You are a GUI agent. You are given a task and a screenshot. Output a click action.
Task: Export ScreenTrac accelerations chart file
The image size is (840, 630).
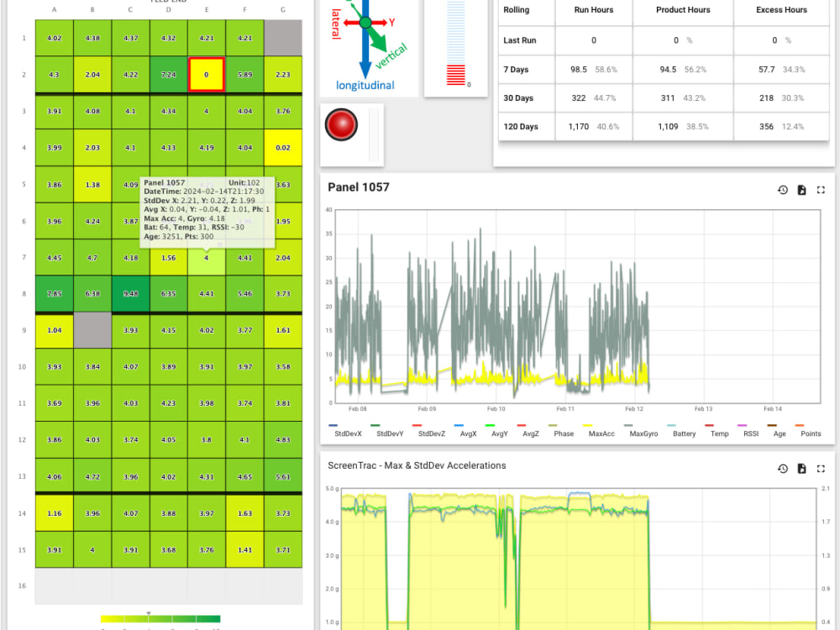(x=802, y=468)
